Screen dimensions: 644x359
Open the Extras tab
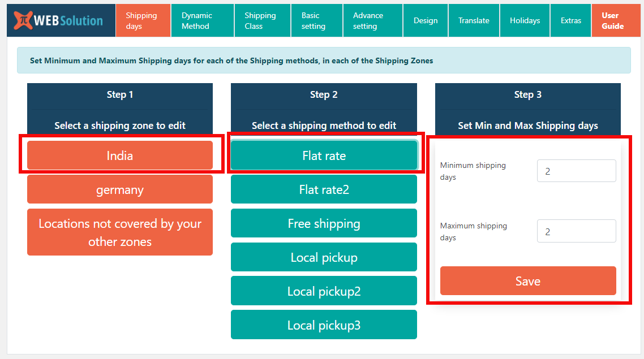click(570, 20)
